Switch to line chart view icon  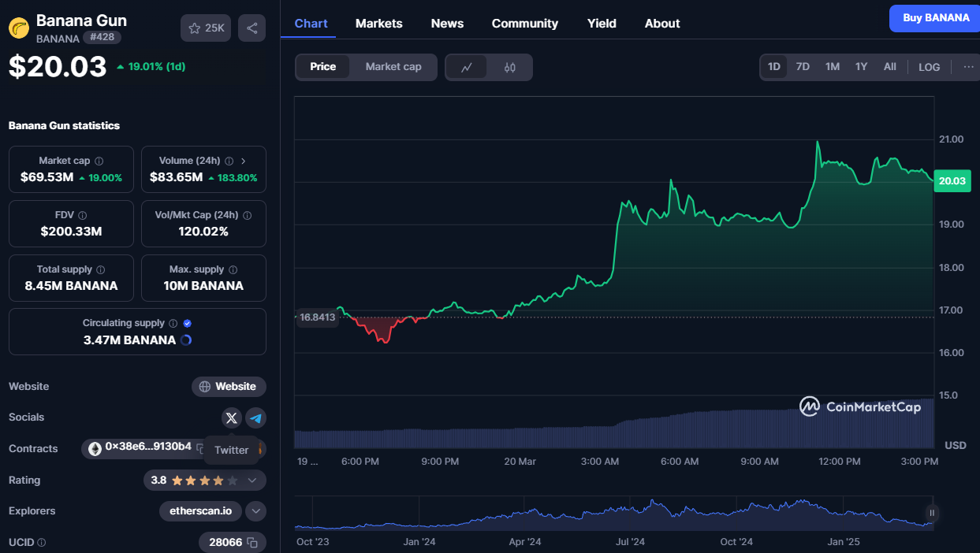pyautogui.click(x=467, y=68)
